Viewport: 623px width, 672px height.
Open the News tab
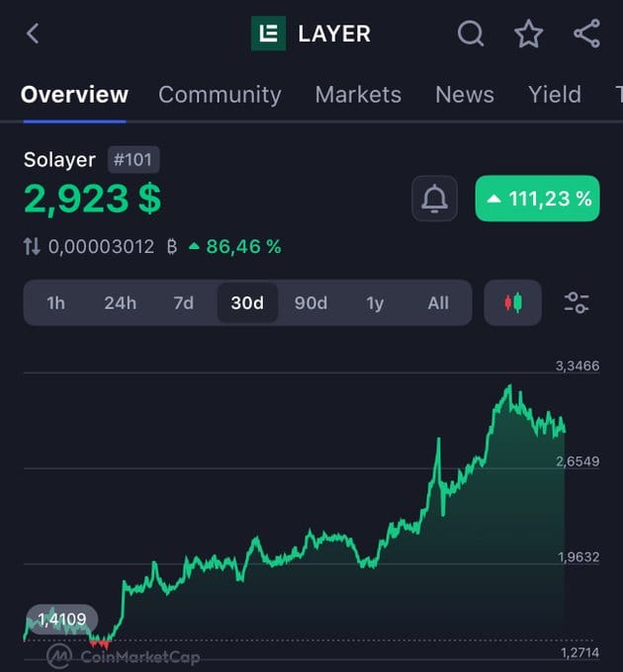pos(465,94)
